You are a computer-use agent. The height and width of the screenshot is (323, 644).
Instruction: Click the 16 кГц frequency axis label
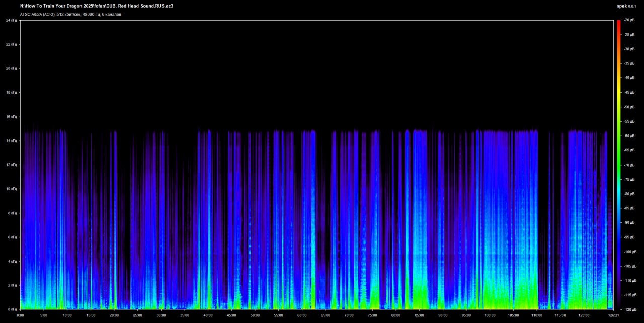(x=11, y=117)
